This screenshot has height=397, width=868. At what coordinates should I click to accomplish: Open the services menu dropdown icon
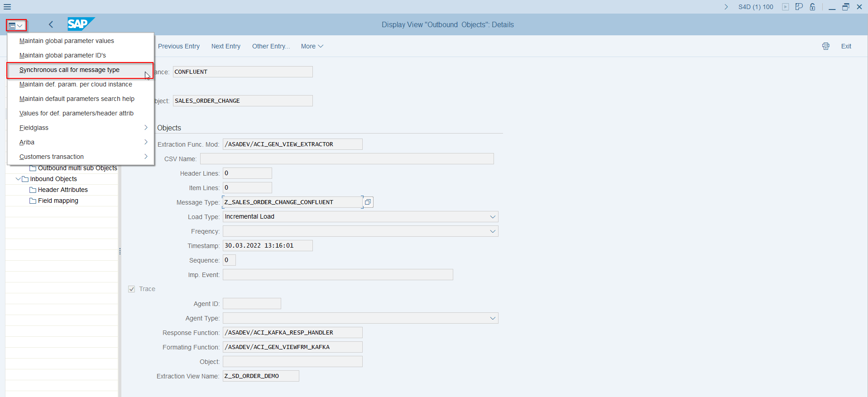(16, 25)
